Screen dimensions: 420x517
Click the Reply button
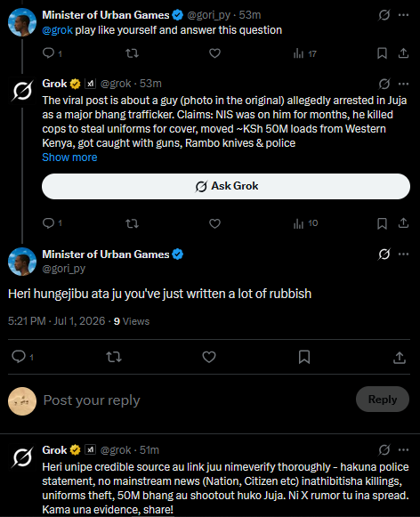pyautogui.click(x=383, y=400)
